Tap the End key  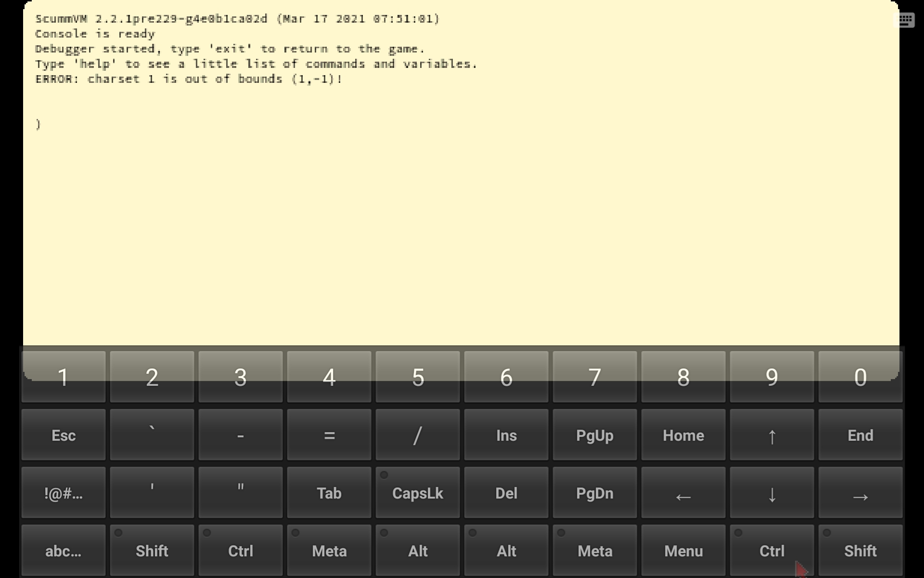point(860,434)
